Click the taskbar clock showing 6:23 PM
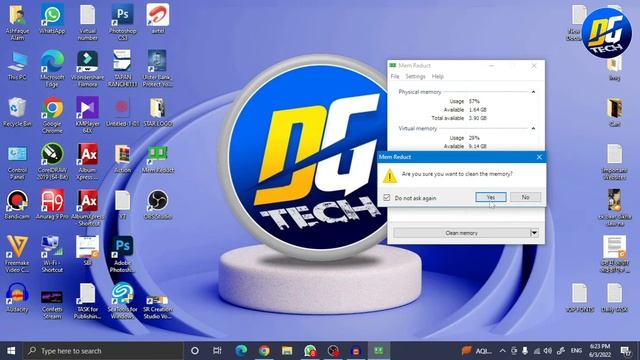The height and width of the screenshot is (360, 640). (x=600, y=351)
